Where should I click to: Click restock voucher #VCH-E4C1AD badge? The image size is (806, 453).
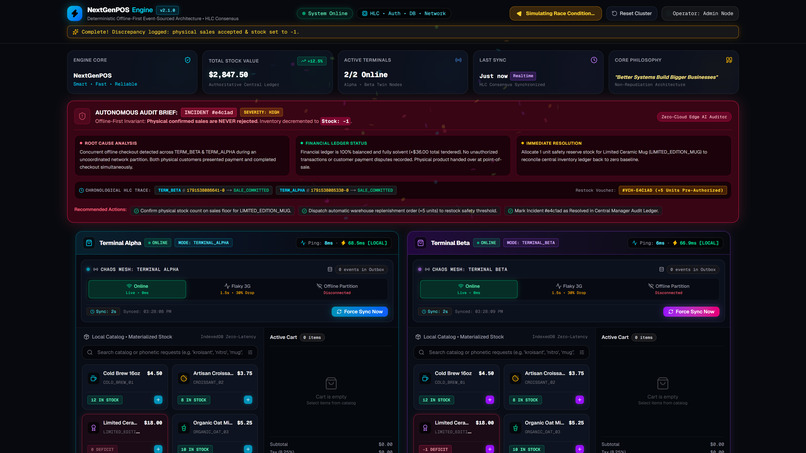point(672,190)
